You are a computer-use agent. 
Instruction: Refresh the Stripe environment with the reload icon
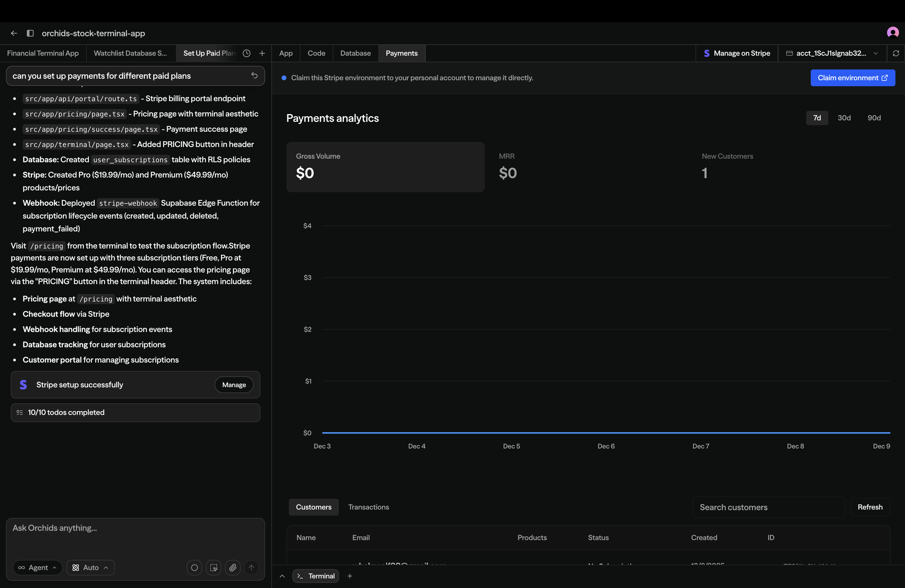click(896, 53)
